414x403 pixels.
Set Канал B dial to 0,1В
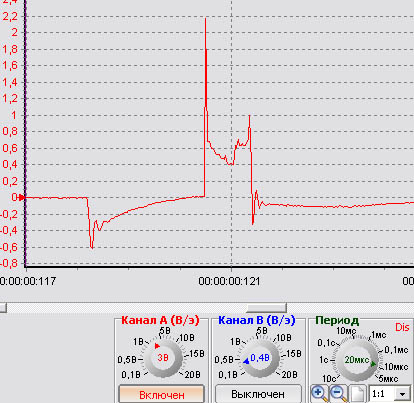(x=228, y=375)
